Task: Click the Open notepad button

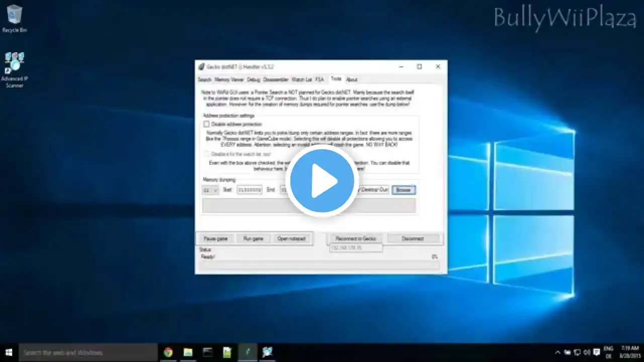Action: [292, 239]
